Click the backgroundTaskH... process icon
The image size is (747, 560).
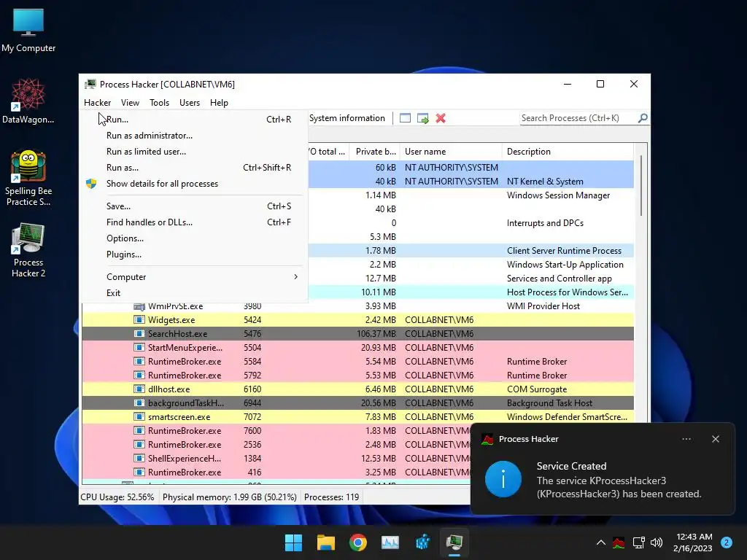click(x=139, y=402)
